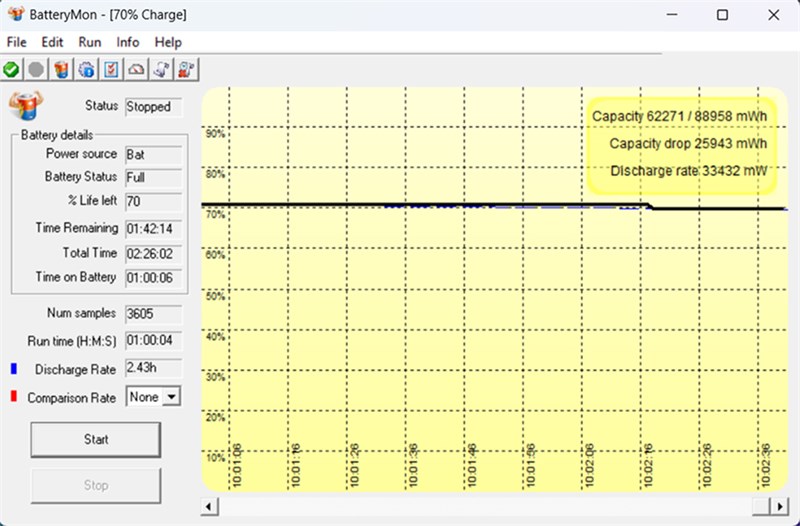Screen dimensions: 800x526
Task: Click the gauge meter toolbar icon
Action: (136, 69)
